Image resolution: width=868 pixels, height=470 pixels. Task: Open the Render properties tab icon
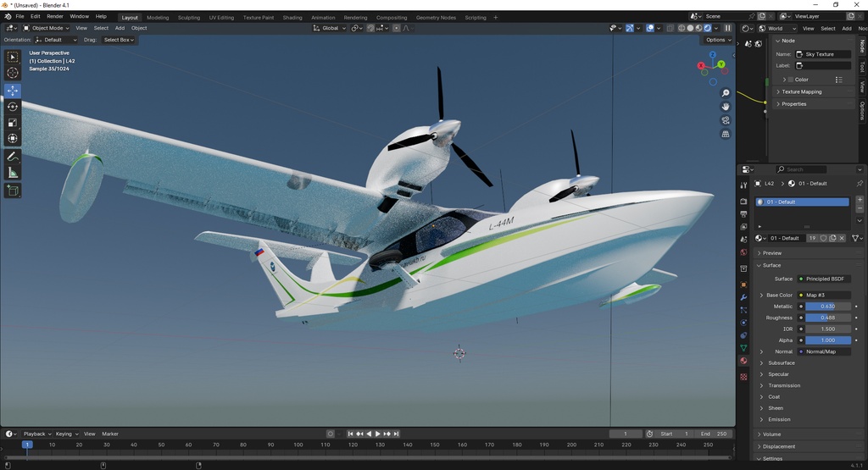coord(743,202)
